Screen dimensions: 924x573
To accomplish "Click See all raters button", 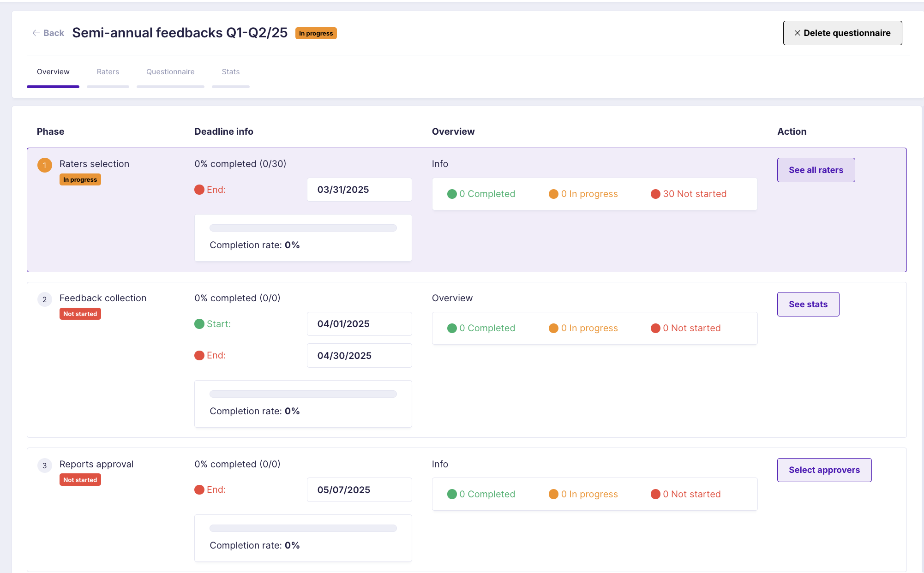I will (x=816, y=170).
